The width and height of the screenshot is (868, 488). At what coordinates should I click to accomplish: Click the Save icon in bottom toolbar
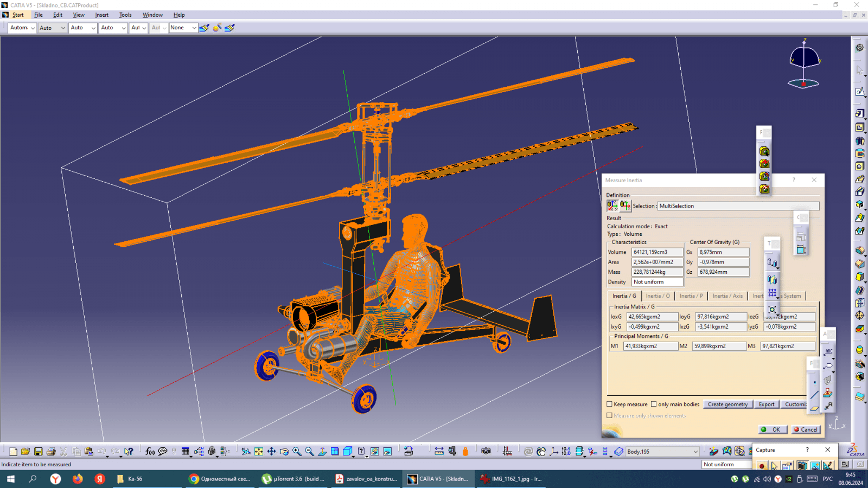pyautogui.click(x=38, y=451)
